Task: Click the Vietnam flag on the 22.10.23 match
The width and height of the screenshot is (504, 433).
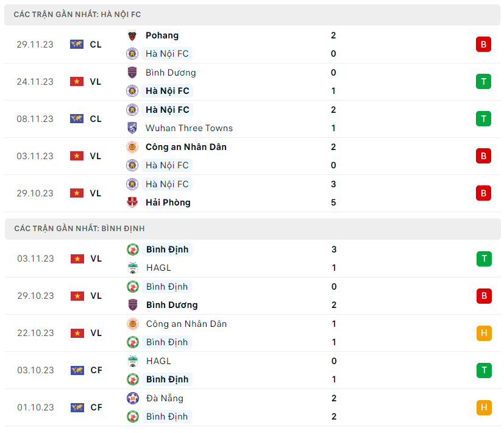Action: 77,333
